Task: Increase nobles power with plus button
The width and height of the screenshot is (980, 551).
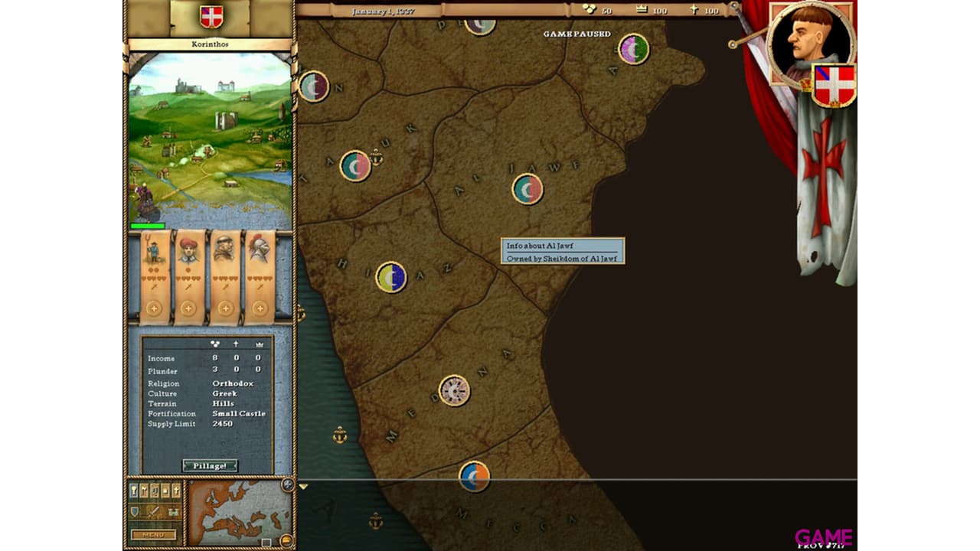Action: tap(260, 308)
